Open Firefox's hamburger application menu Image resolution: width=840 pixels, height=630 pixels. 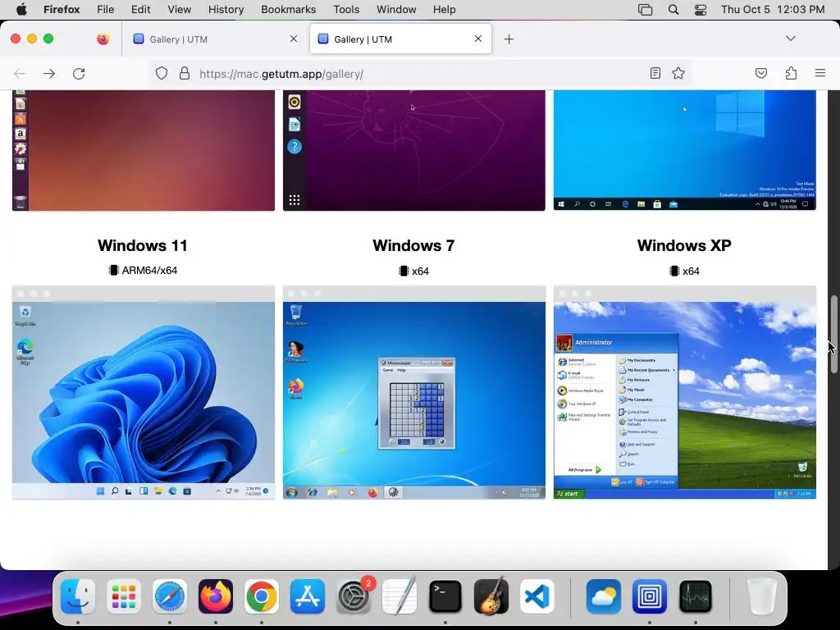click(819, 73)
